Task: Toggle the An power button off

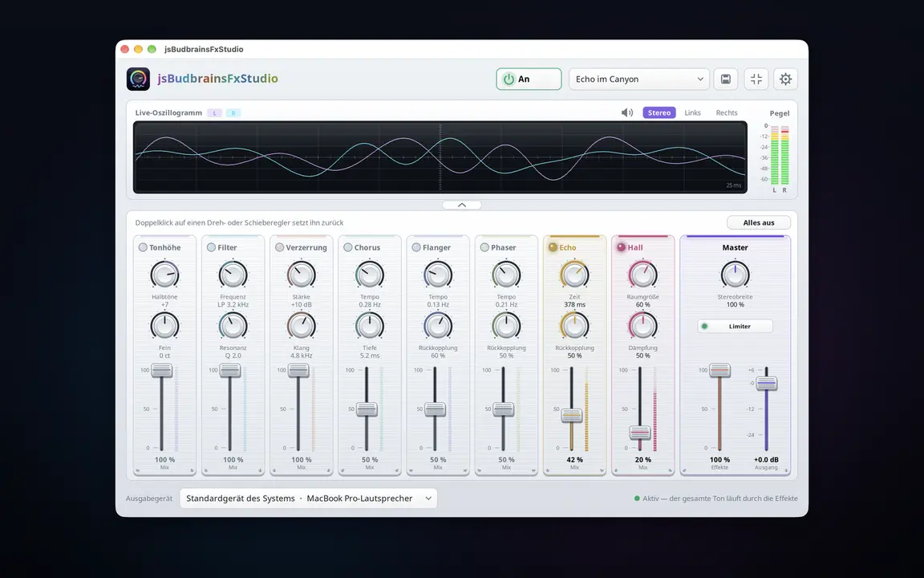Action: (529, 79)
